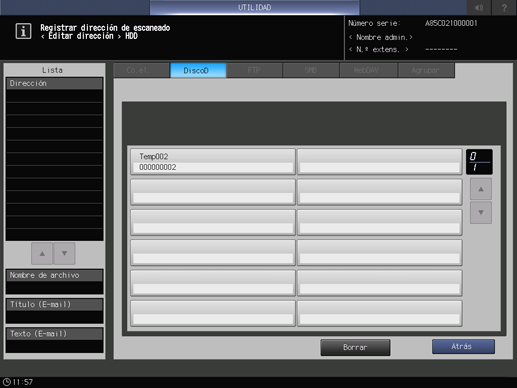
Task: Click the Título (E-mail) field
Action: pos(54,311)
